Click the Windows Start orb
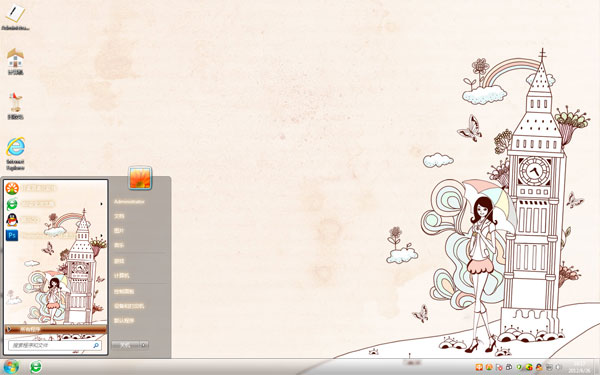Screen dimensions: 600x375 pyautogui.click(x=11, y=367)
